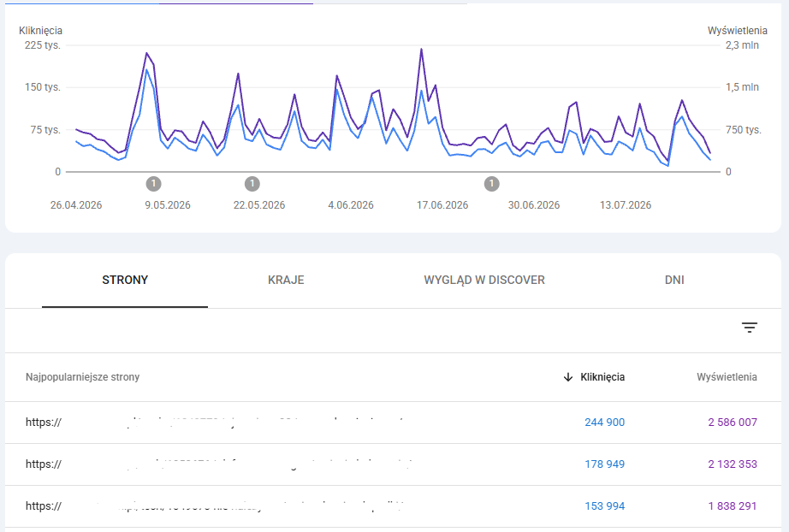
Task: Click the 1 838 291 impressions value
Action: click(x=733, y=505)
